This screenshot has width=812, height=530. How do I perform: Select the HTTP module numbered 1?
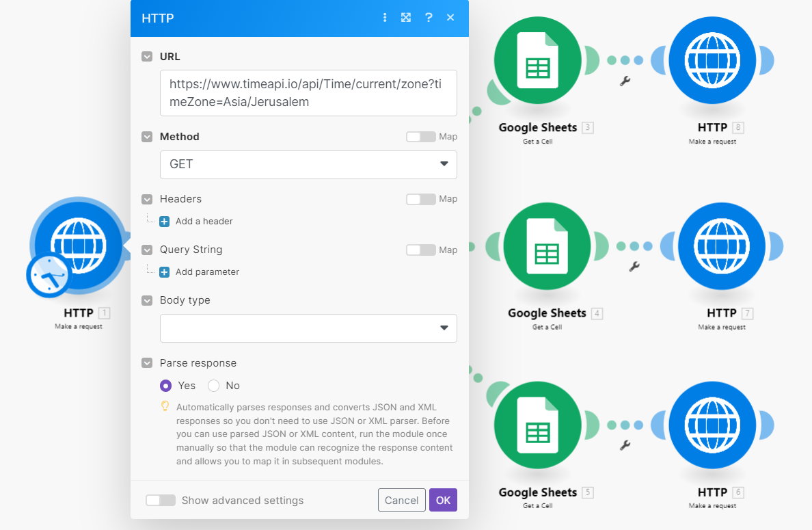pos(79,246)
